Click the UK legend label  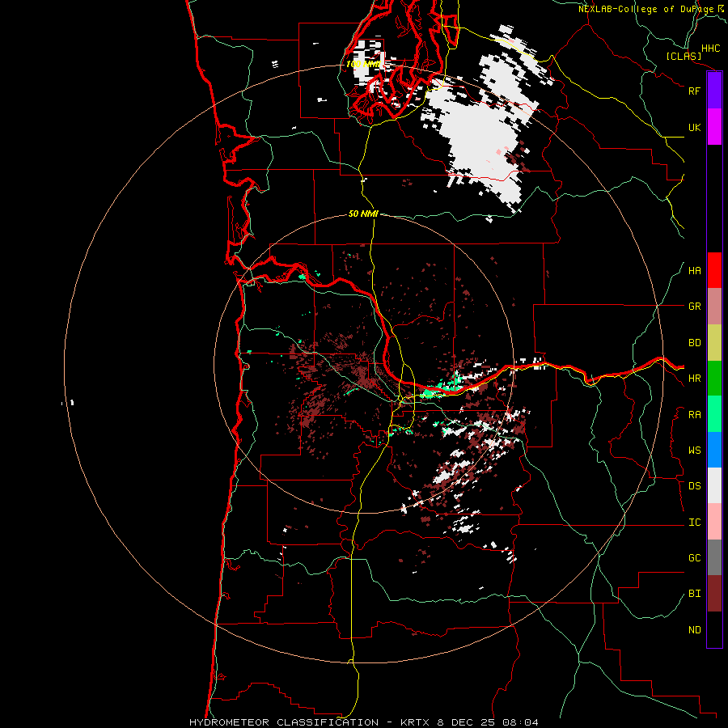694,127
